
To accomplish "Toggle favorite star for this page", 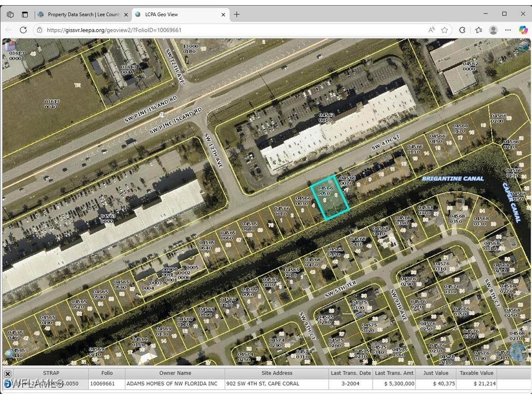I will point(445,30).
